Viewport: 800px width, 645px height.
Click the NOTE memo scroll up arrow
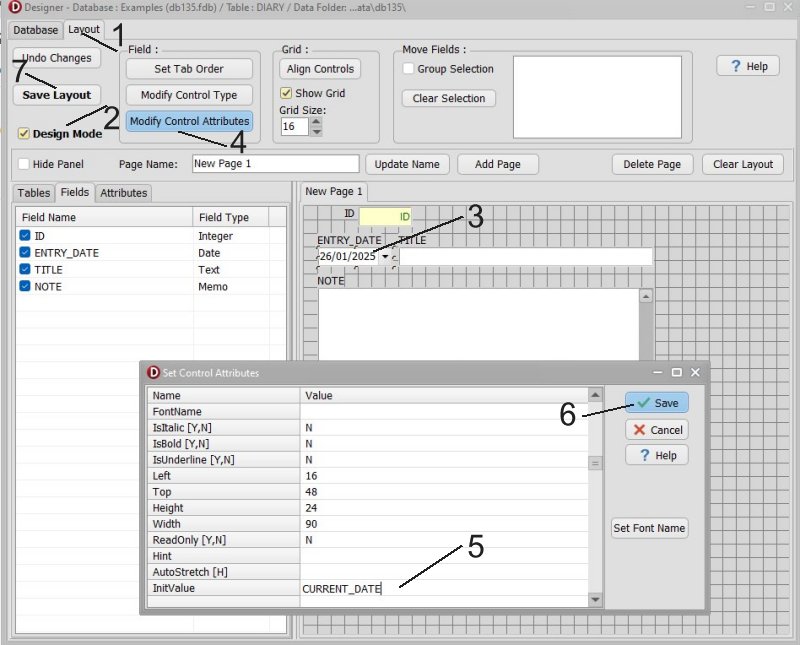point(646,296)
